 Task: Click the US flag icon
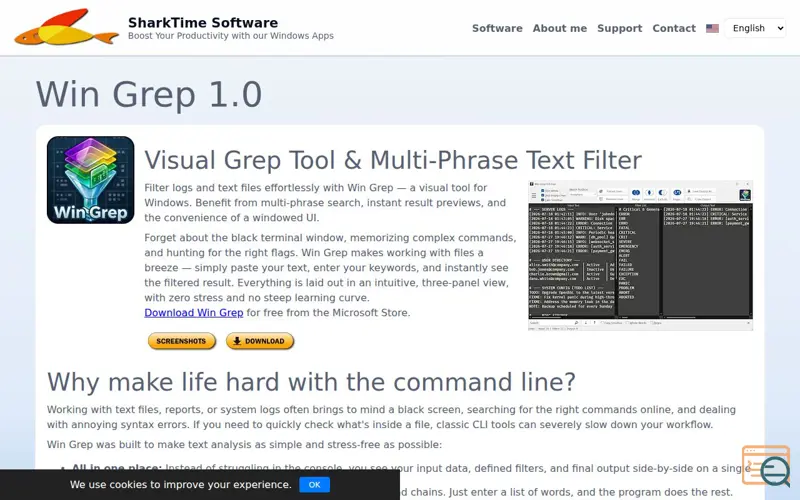point(712,29)
